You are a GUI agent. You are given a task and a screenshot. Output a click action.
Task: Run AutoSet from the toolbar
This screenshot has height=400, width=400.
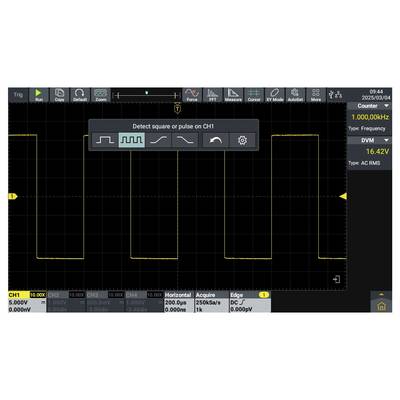[295, 95]
